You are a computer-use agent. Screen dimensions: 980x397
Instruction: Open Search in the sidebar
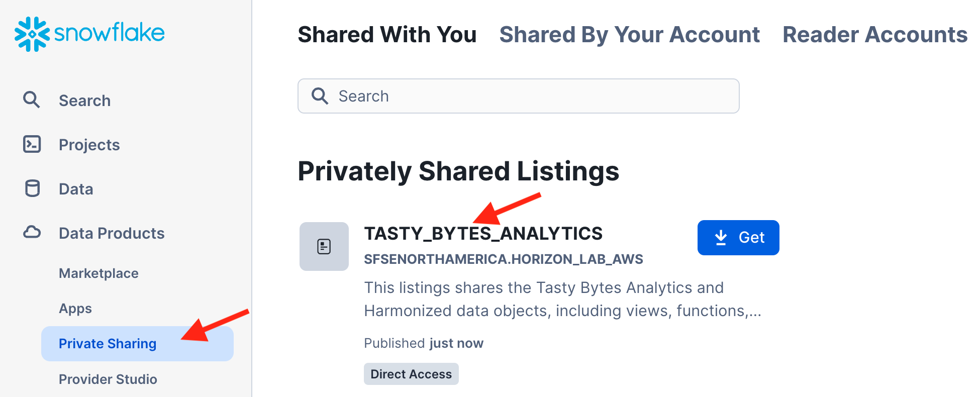(84, 101)
